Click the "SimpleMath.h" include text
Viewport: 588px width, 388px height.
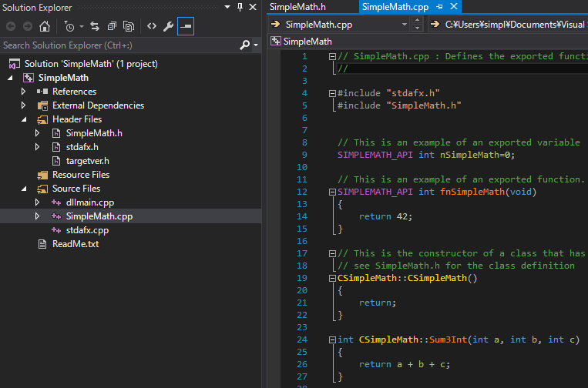coord(424,105)
